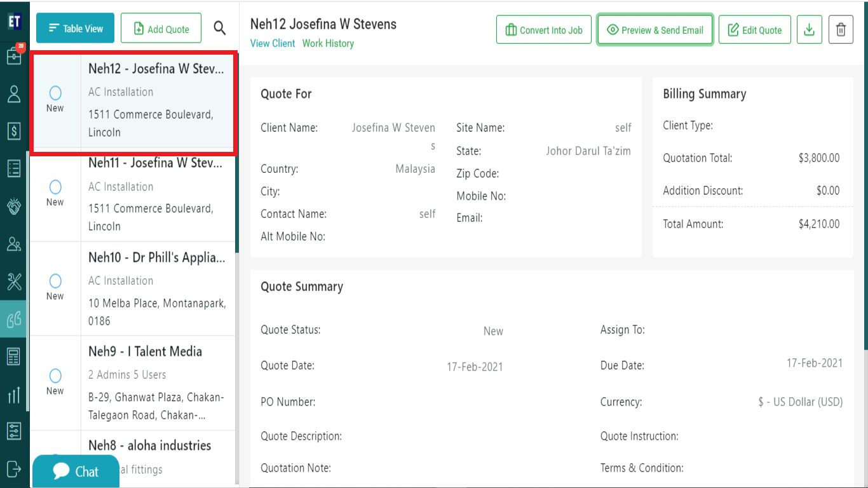
Task: Open the checklist icon in sidebar
Action: 14,168
